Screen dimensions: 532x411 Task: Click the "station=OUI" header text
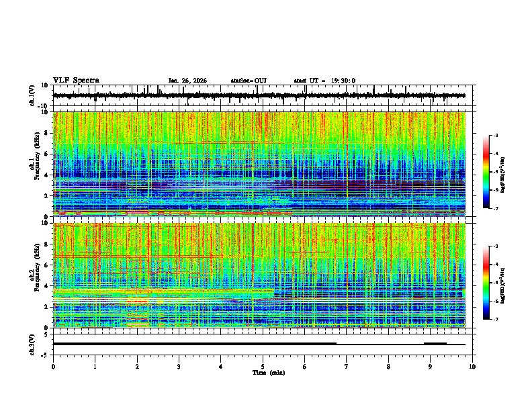(249, 81)
